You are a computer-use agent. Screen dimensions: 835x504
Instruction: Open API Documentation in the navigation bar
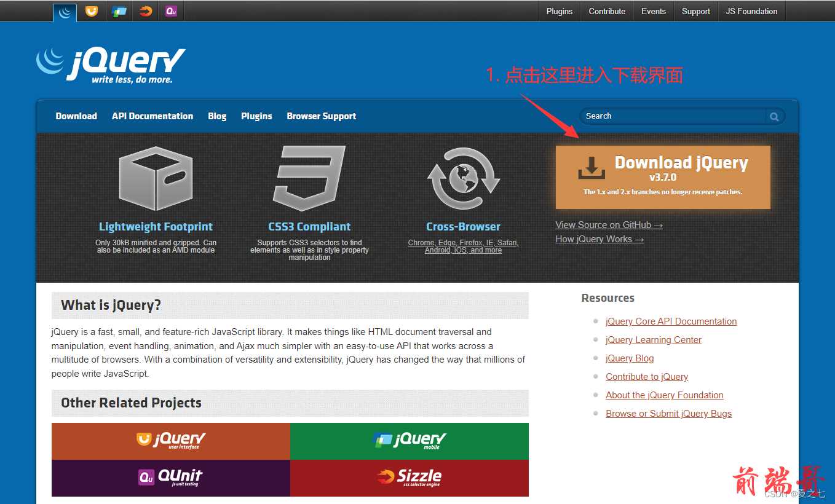click(x=152, y=116)
